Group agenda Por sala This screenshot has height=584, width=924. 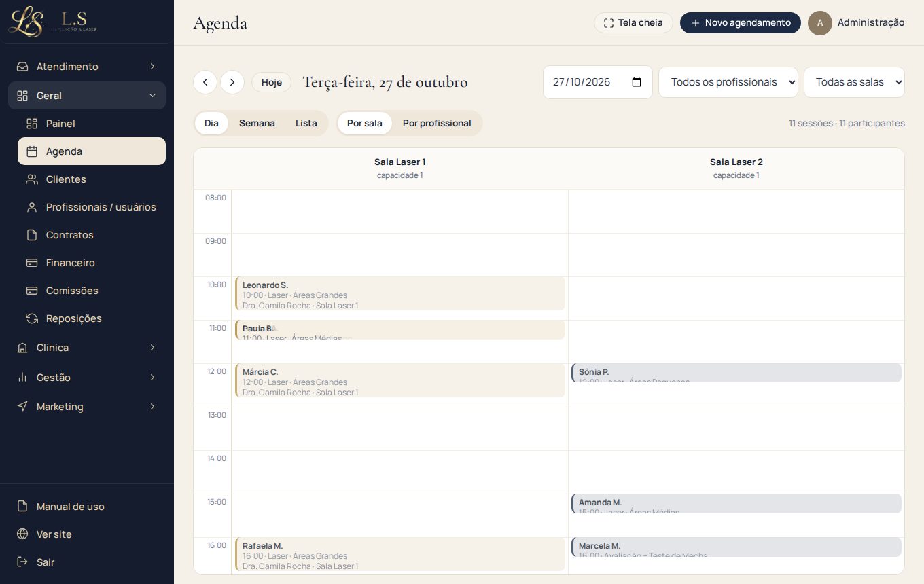(365, 124)
